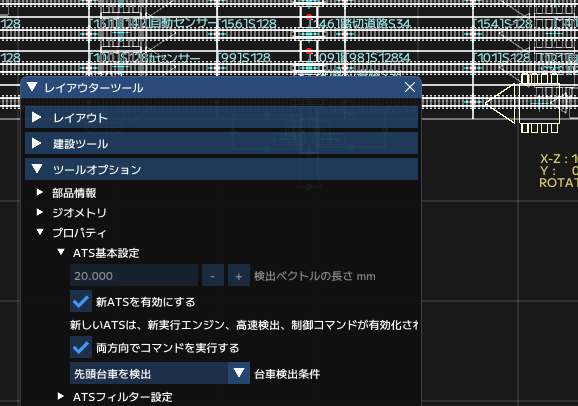
Task: Click the upper red crossing marker dot
Action: (309, 17)
